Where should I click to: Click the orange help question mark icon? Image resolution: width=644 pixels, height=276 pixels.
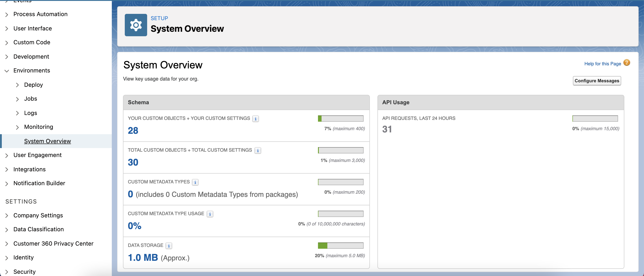tap(627, 63)
